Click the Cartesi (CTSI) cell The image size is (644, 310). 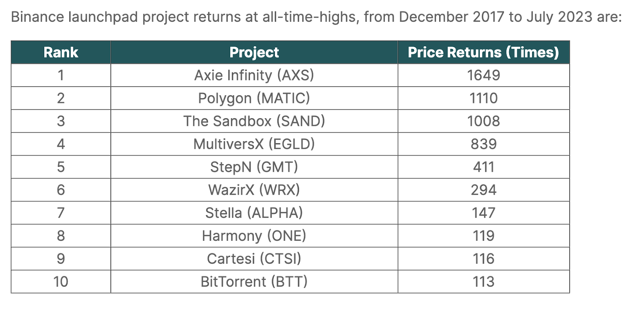tap(254, 259)
